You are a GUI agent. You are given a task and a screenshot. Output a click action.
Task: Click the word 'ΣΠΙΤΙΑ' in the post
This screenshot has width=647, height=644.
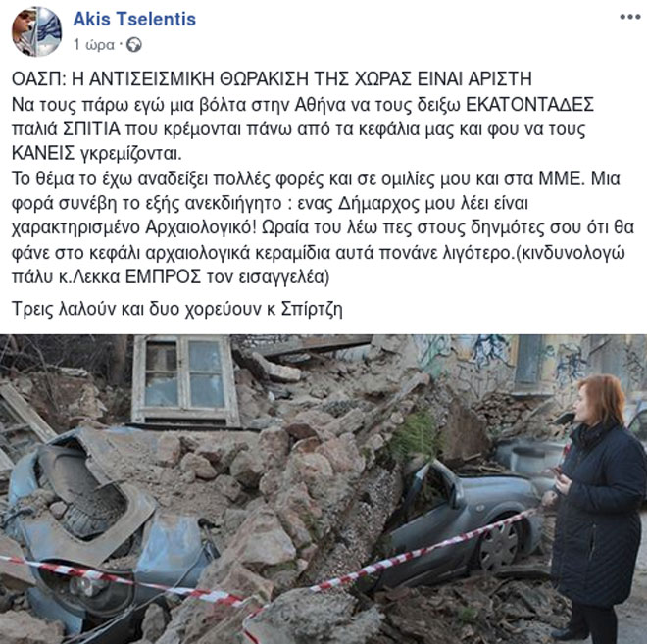click(x=91, y=128)
